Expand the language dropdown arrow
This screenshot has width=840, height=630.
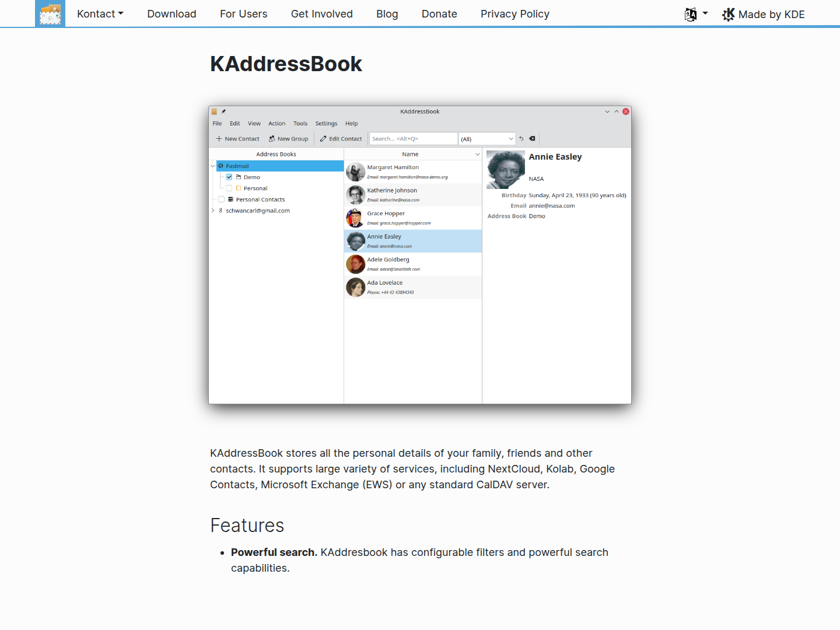coord(705,13)
